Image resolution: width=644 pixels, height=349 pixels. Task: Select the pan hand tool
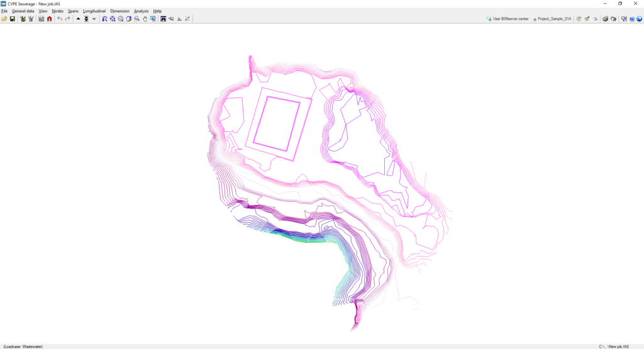(145, 19)
